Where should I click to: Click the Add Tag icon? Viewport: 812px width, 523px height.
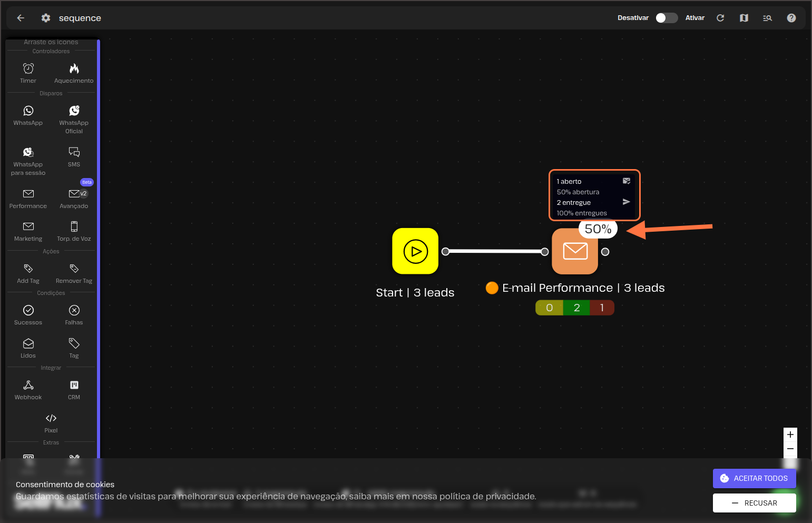click(x=28, y=269)
